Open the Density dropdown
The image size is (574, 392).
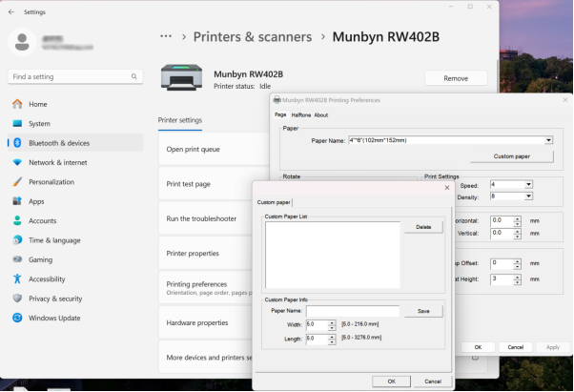528,196
